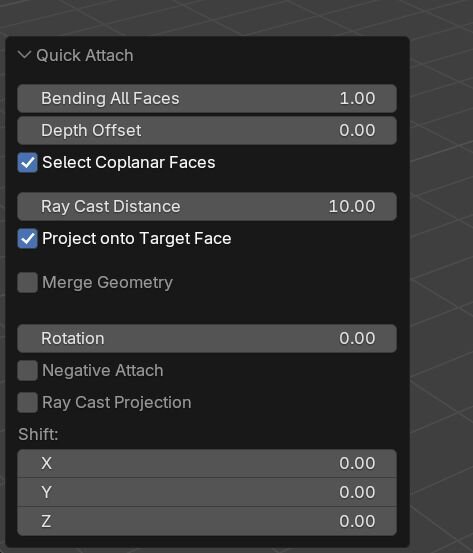Click the Quick Attach panel title
The height and width of the screenshot is (553, 473).
coord(85,56)
